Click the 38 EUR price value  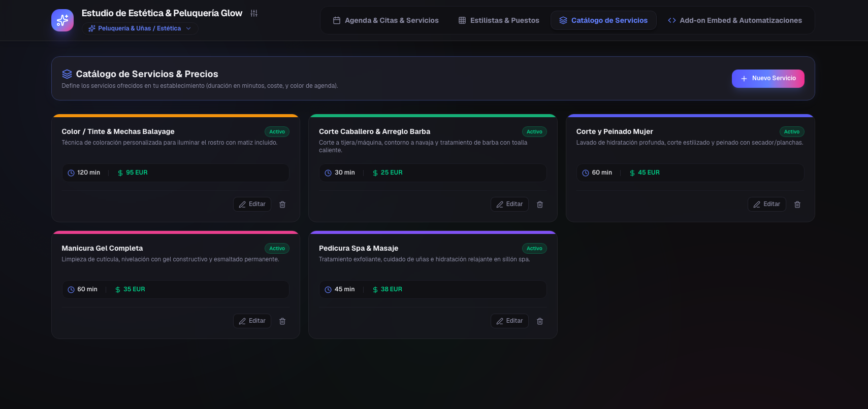(x=392, y=289)
